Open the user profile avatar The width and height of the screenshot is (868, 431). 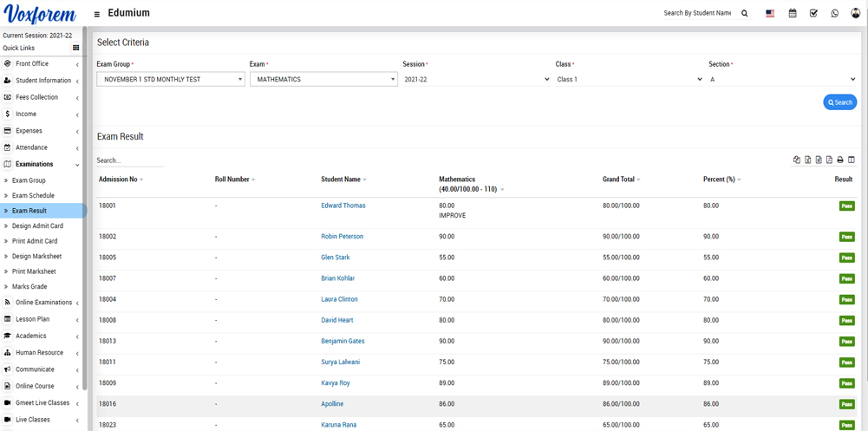click(x=856, y=14)
